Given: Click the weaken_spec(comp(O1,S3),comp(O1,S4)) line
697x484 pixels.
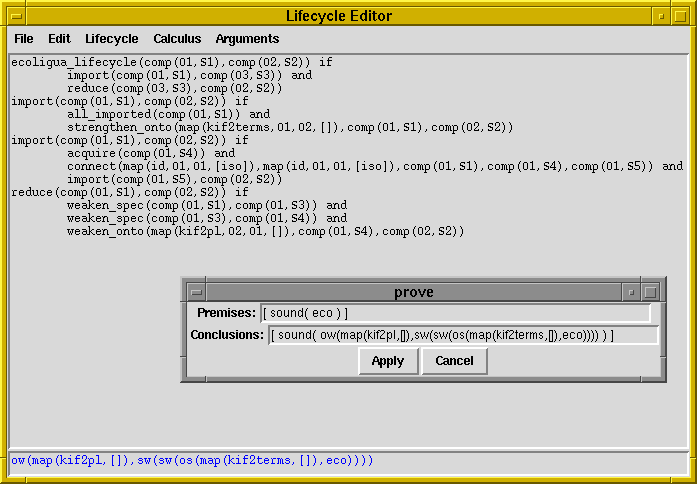Looking at the screenshot, I should coord(207,219).
